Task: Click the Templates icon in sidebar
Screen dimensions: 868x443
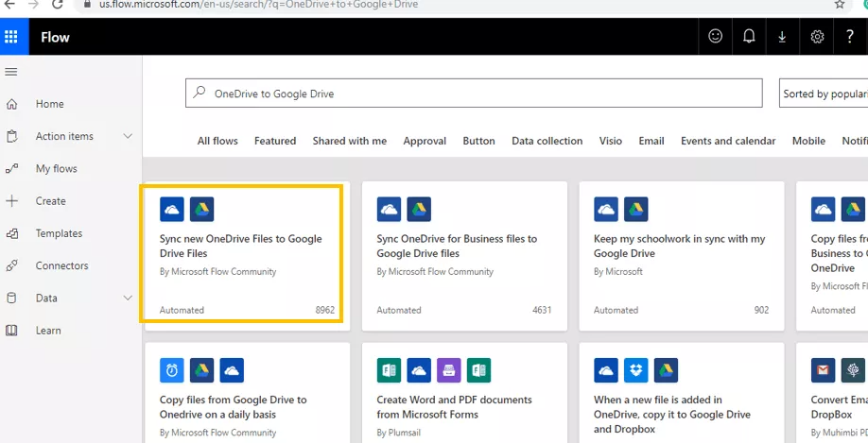Action: click(11, 233)
